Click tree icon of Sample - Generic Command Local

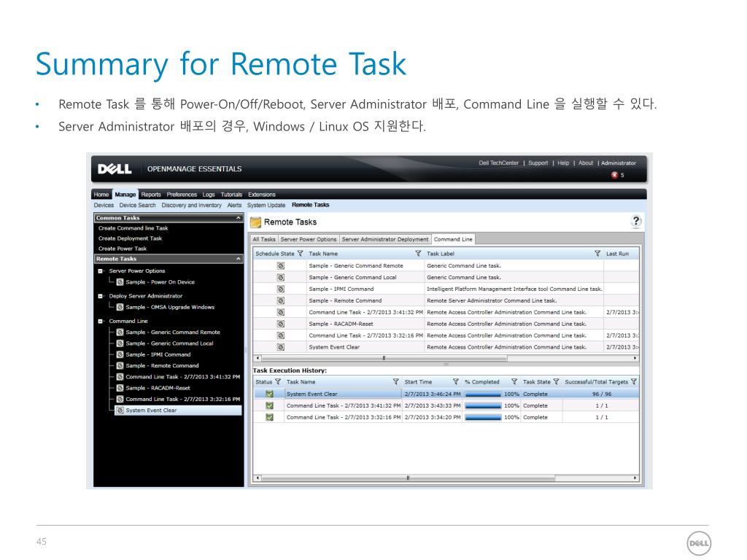[x=120, y=343]
